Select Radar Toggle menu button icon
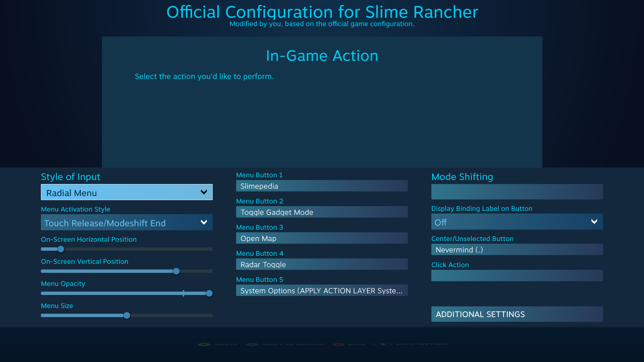 click(x=322, y=264)
